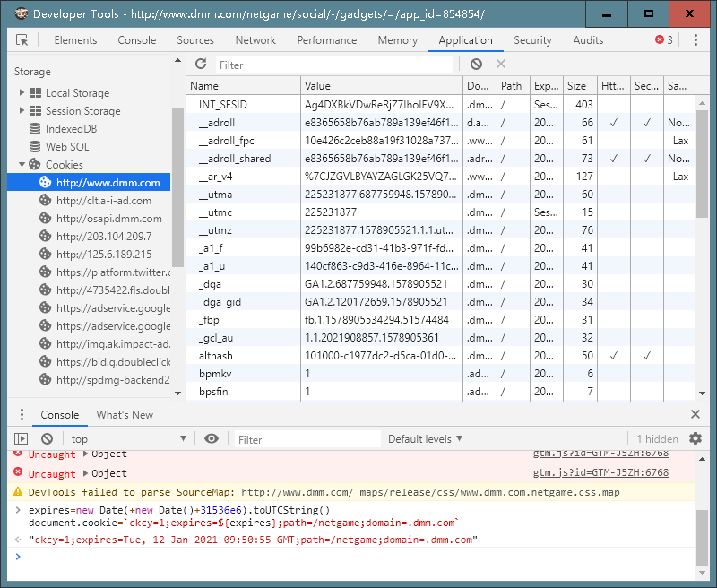Viewport: 717px width, 588px height.
Task: Open gtm.js source link of last error
Action: [x=600, y=472]
